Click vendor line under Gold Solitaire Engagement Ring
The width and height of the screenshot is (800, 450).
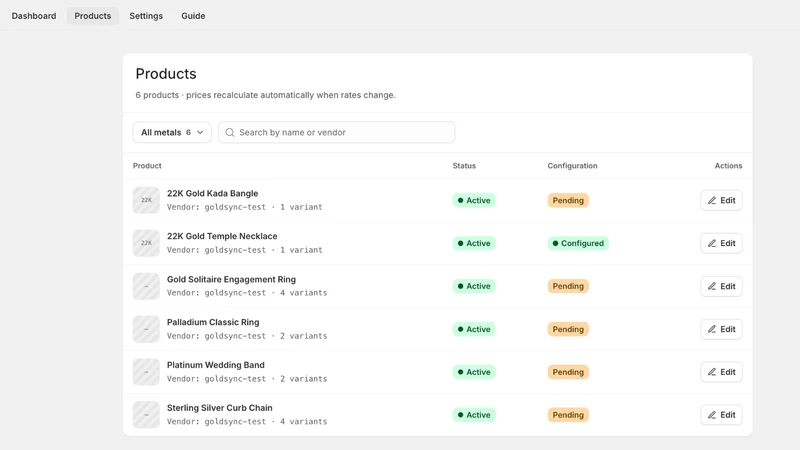[247, 293]
